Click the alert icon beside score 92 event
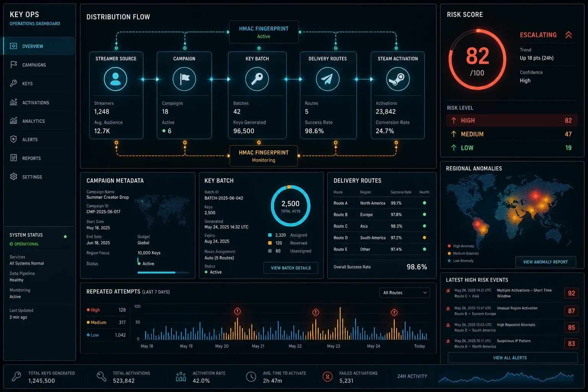The image size is (588, 392). pyautogui.click(x=448, y=291)
